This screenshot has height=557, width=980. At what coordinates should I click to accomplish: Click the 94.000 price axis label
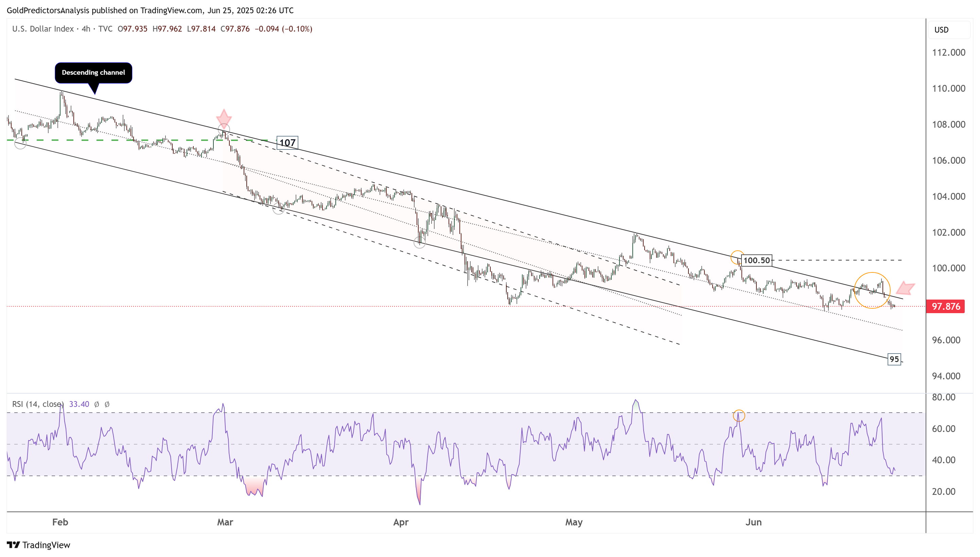pyautogui.click(x=946, y=376)
